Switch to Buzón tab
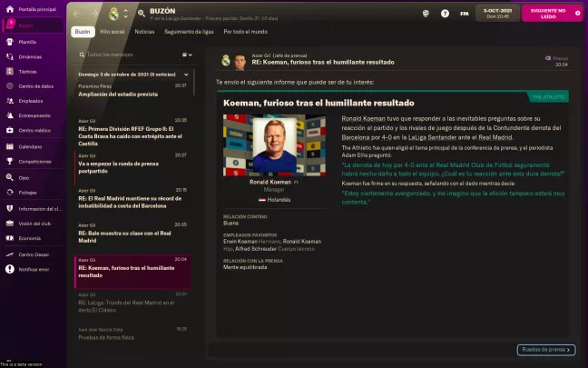588x368 pixels. (x=83, y=32)
